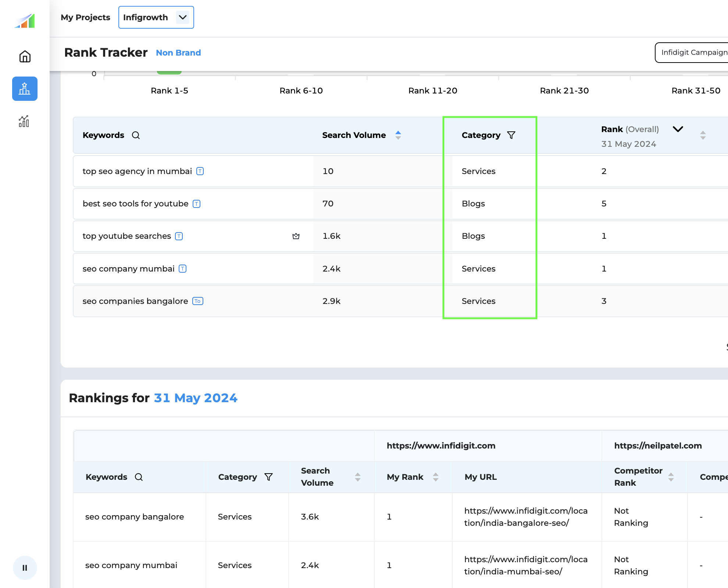Sort top table by Rank column

click(703, 135)
